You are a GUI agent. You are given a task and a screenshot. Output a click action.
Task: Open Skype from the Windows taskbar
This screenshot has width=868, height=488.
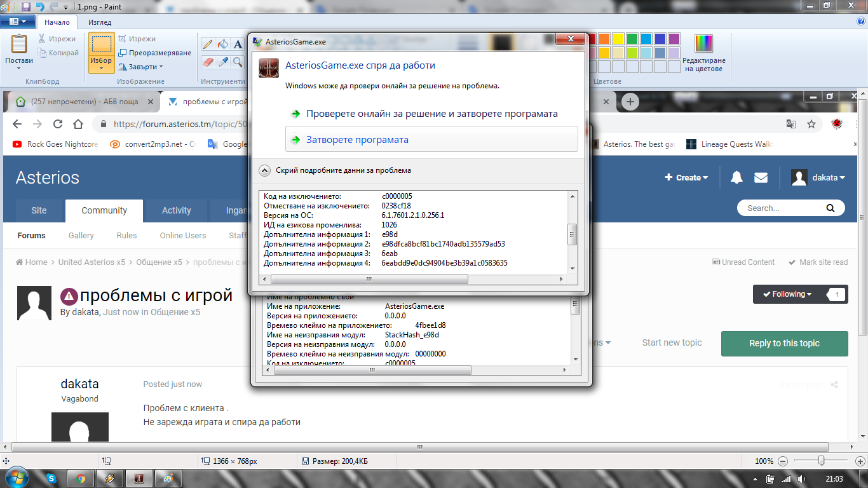51,478
